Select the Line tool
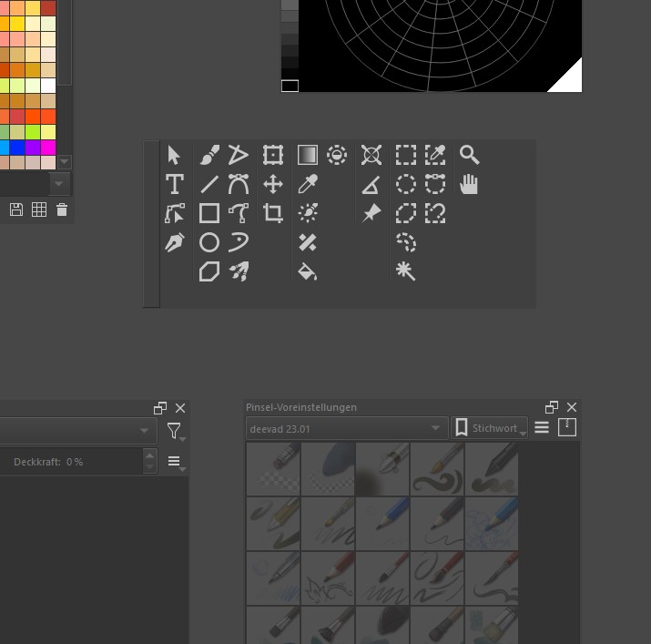Viewport: 651px width, 644px height. point(209,184)
